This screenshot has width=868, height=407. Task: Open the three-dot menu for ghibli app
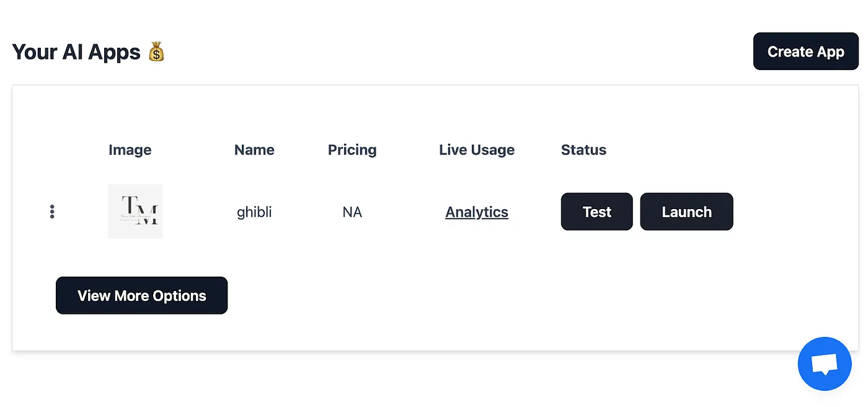click(52, 212)
